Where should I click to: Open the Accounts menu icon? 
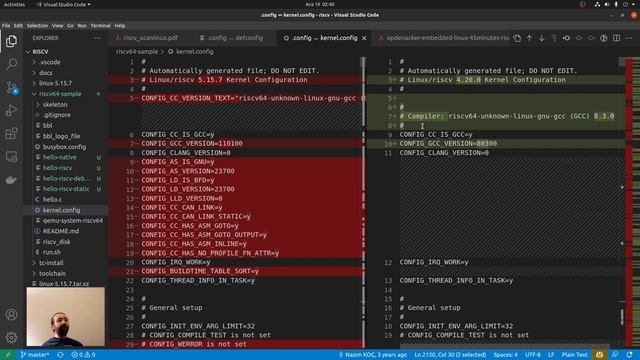click(11, 315)
